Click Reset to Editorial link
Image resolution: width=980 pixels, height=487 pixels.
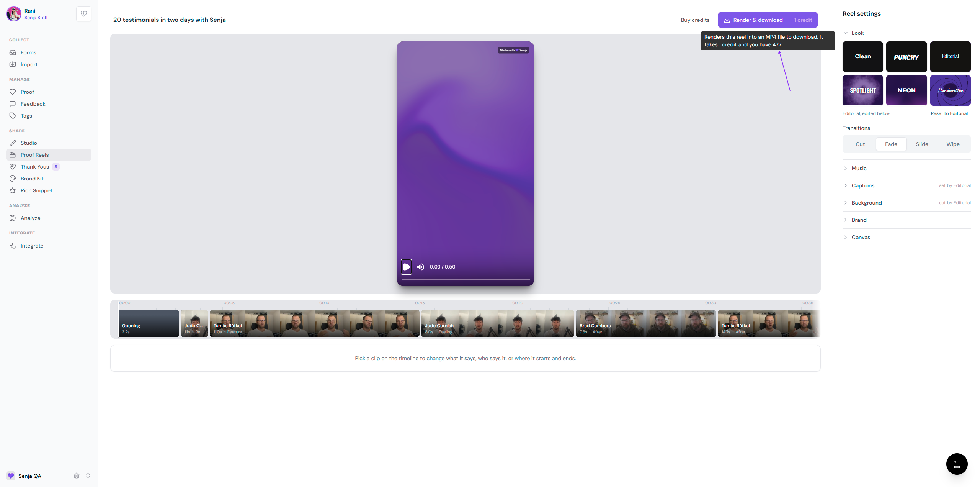(949, 113)
